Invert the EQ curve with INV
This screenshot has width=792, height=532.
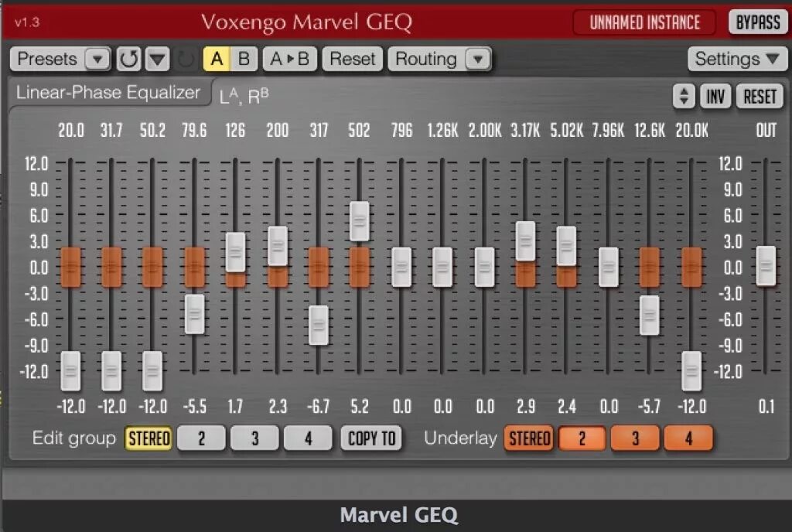(x=715, y=96)
